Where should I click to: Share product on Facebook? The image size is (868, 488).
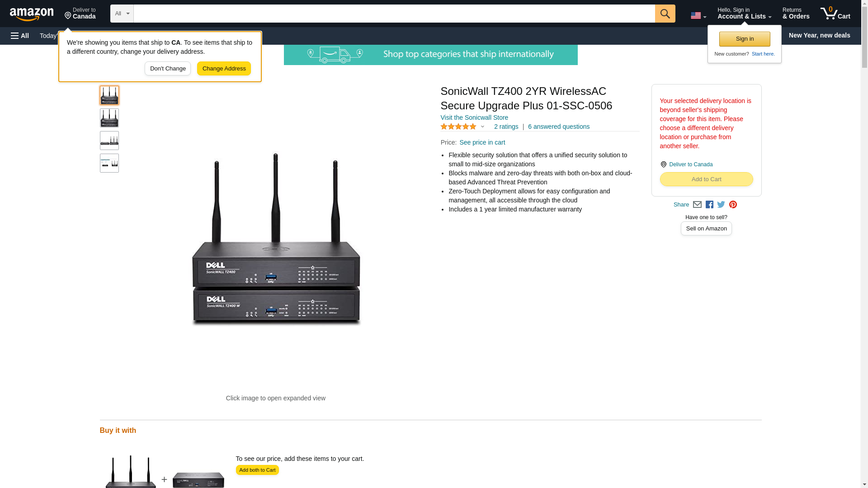[709, 205]
